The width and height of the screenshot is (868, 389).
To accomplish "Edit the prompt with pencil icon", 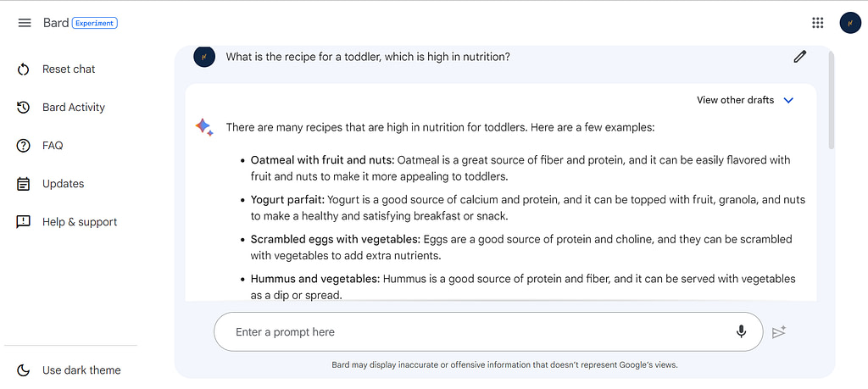I will coord(800,57).
